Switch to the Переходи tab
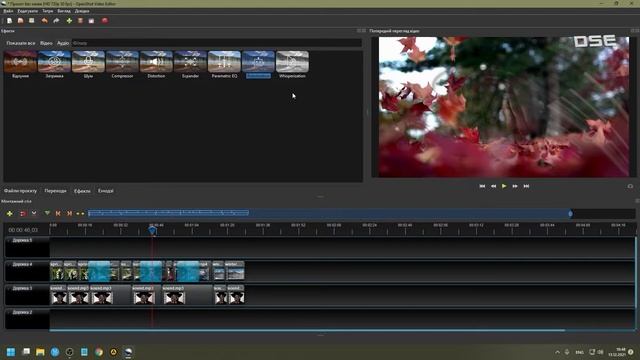This screenshot has height=360, width=640. [56, 191]
